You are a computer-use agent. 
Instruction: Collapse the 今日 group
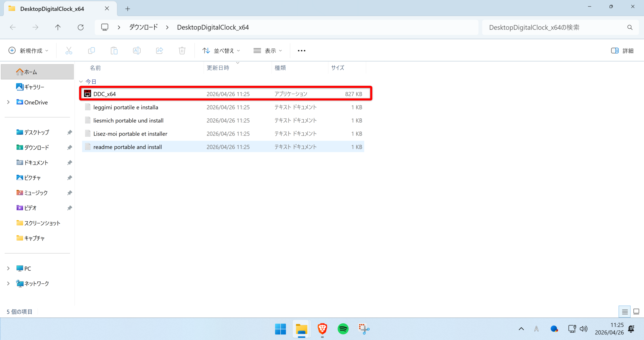click(x=81, y=81)
